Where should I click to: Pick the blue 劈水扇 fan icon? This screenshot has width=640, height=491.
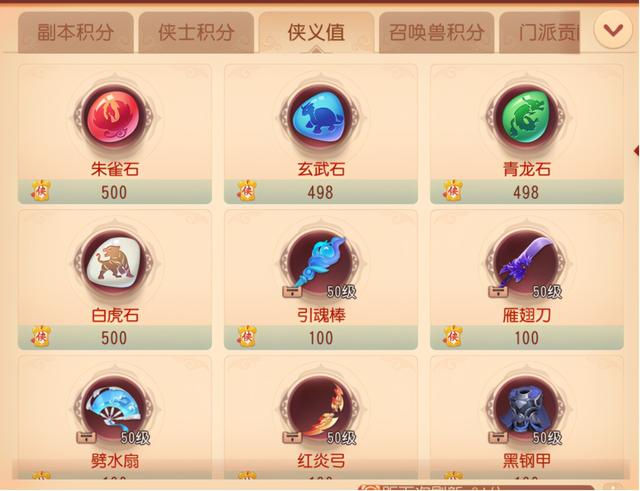pyautogui.click(x=114, y=409)
